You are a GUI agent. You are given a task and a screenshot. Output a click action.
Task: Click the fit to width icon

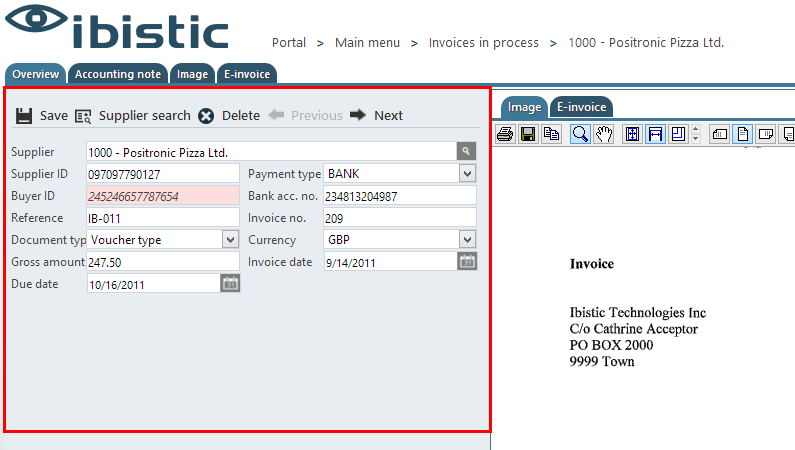[x=655, y=134]
